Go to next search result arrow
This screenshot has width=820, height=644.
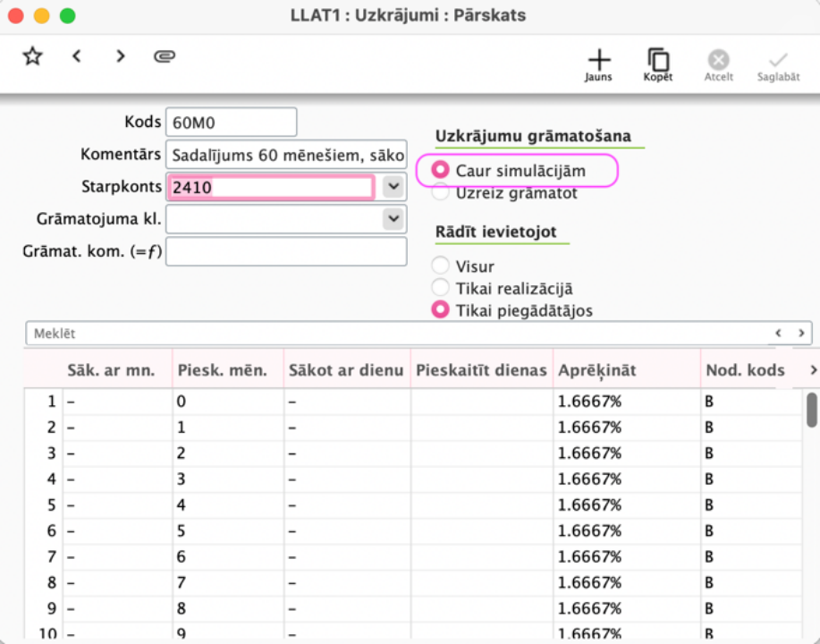point(801,334)
